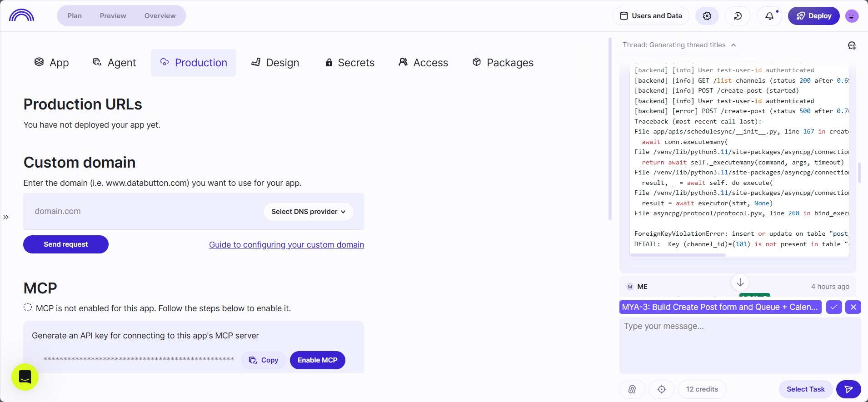Click the Send request button
Screen dimensions: 868x402
tap(66, 244)
